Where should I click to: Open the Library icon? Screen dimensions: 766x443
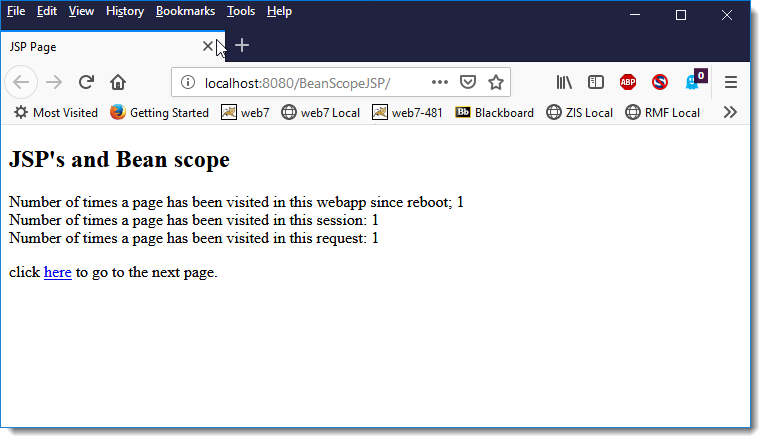[564, 82]
